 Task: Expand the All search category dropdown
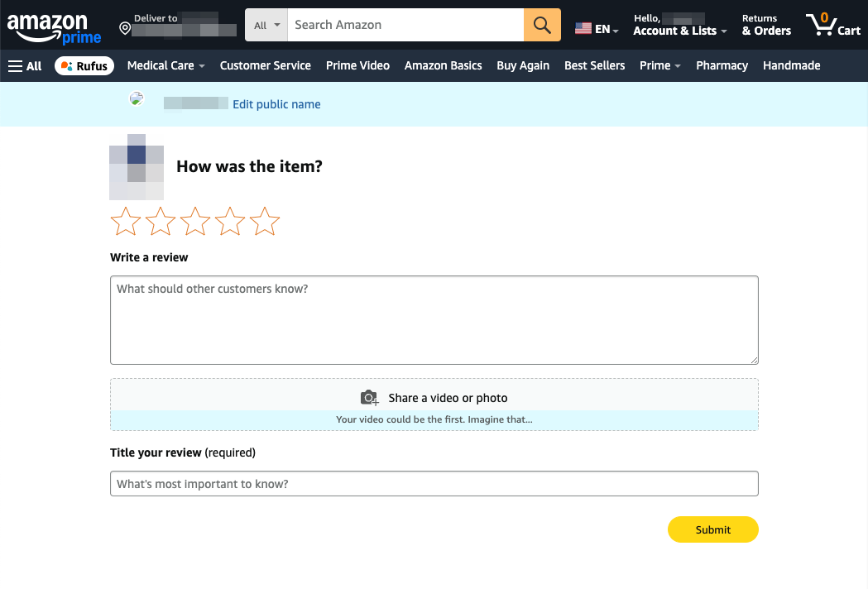tap(266, 25)
